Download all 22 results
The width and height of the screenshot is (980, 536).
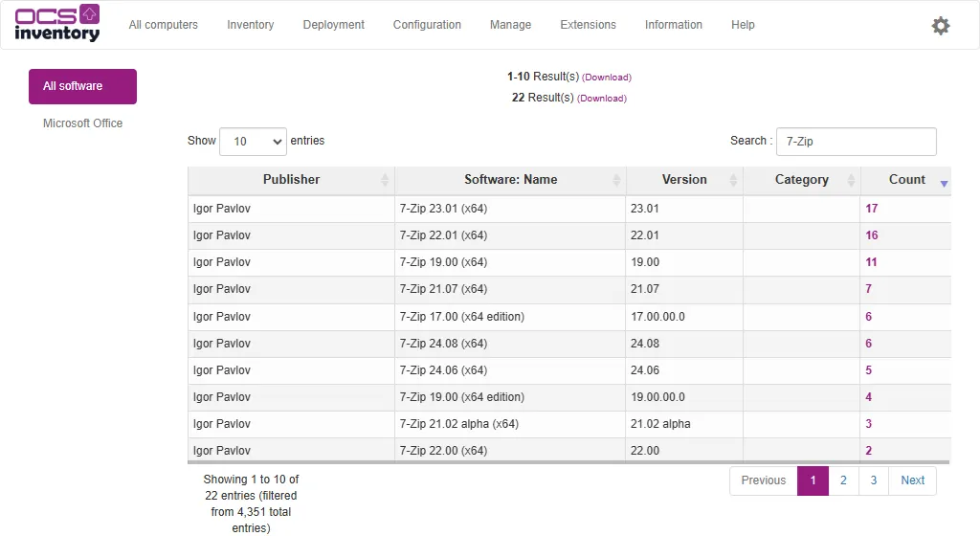click(x=601, y=98)
